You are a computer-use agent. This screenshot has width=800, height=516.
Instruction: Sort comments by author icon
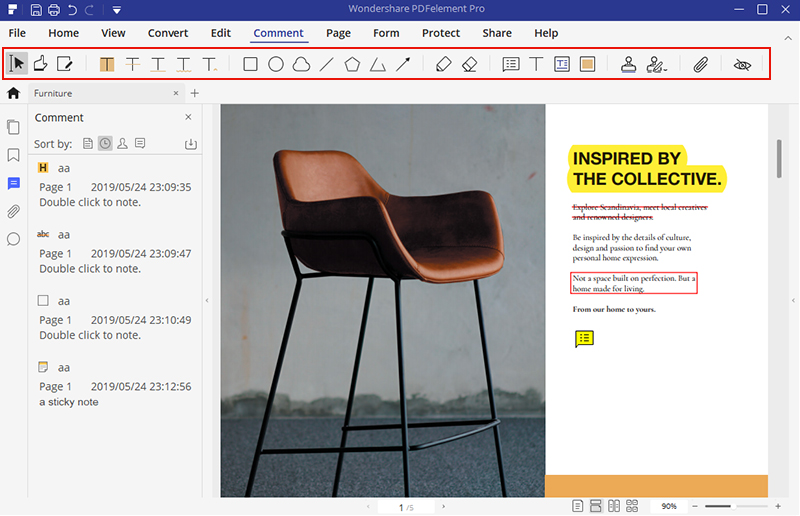point(122,144)
